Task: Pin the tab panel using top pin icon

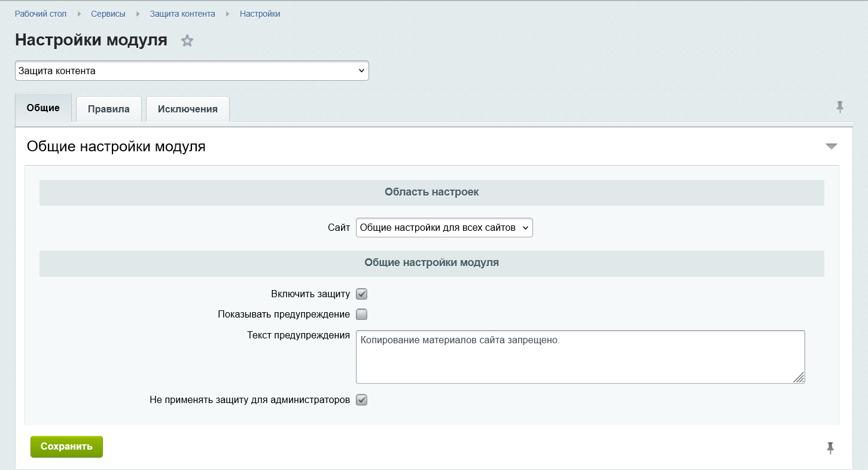Action: click(840, 106)
